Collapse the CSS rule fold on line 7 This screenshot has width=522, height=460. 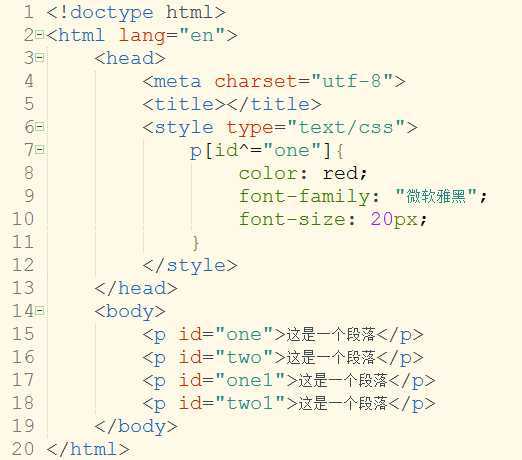40,150
